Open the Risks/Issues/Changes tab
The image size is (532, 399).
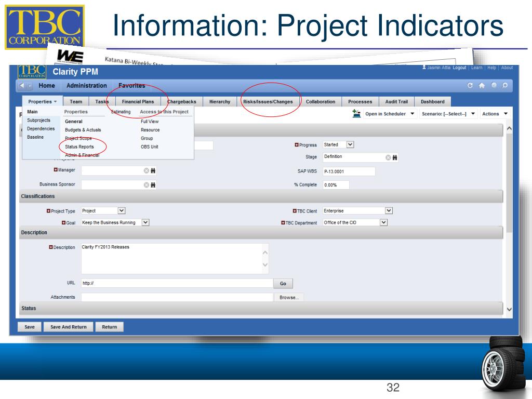click(x=268, y=101)
